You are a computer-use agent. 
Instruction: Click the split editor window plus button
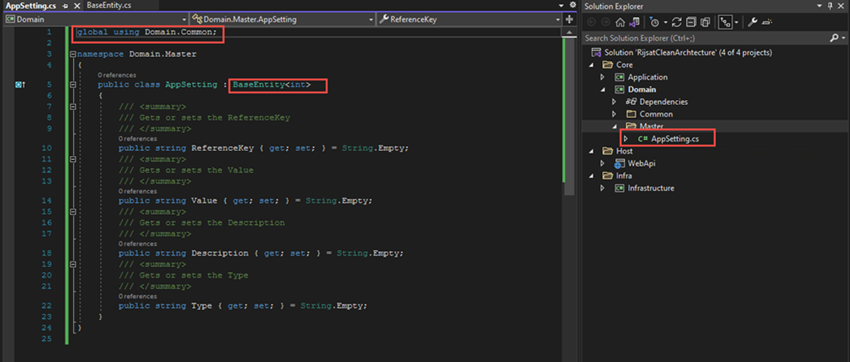[x=569, y=19]
